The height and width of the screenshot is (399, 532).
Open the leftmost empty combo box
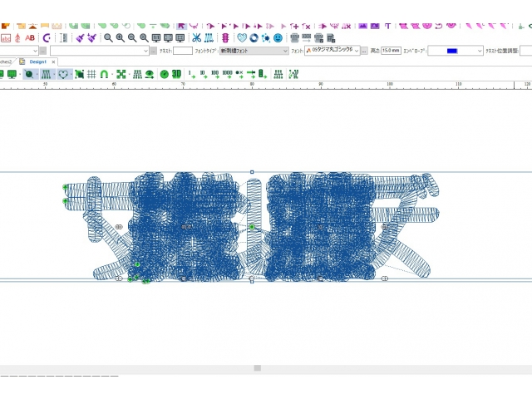tap(19, 51)
